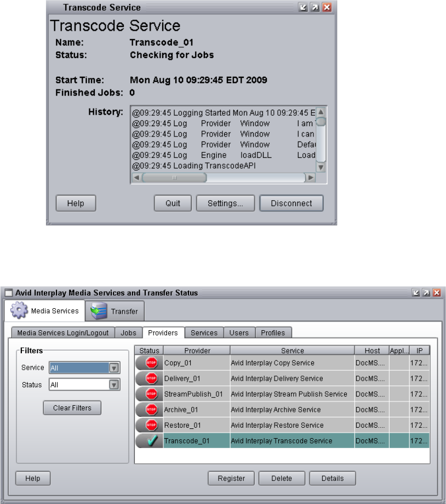
Task: Close the Media Services and Transfer Status window
Action: tap(437, 292)
